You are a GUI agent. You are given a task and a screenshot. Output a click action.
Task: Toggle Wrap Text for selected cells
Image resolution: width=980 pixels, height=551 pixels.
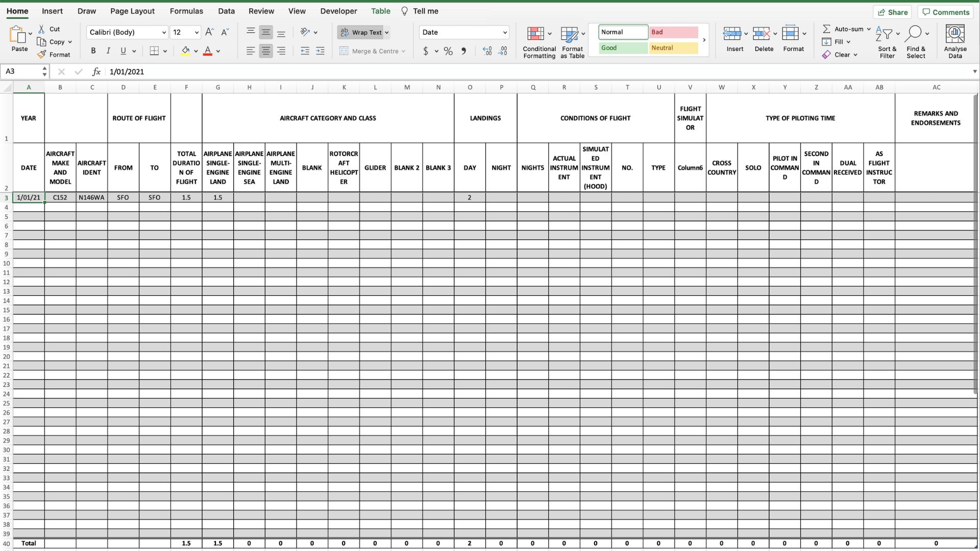click(363, 32)
